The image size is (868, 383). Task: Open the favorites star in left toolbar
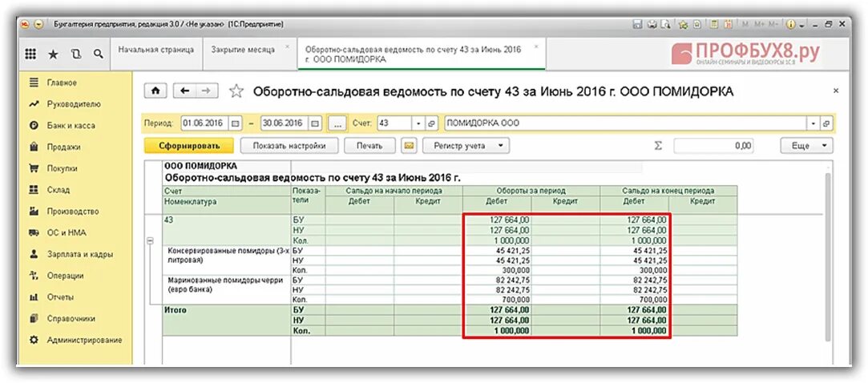point(53,54)
